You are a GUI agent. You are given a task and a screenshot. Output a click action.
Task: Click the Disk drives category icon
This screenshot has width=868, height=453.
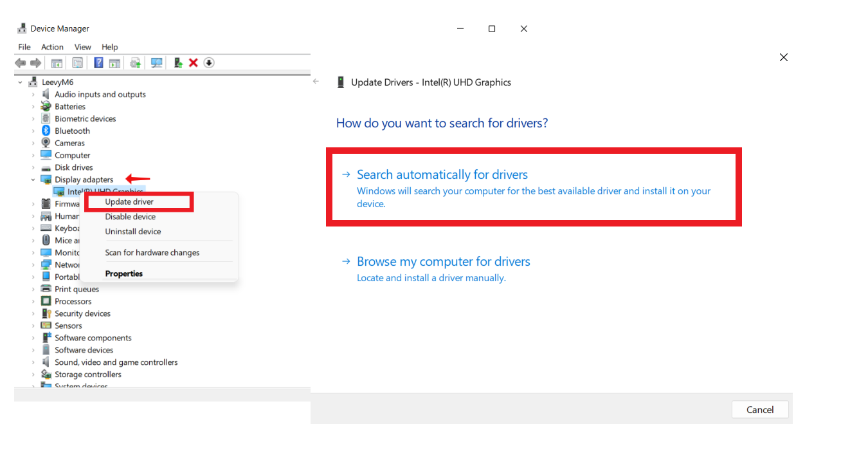pos(46,167)
